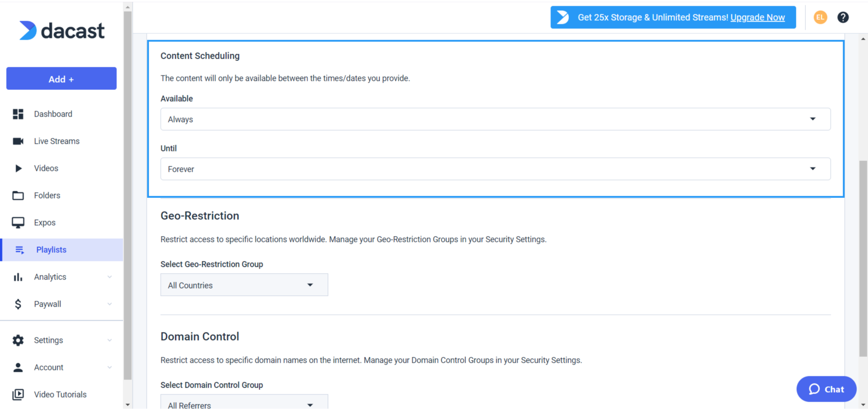
Task: Open the Available dropdown set to Always
Action: (495, 119)
